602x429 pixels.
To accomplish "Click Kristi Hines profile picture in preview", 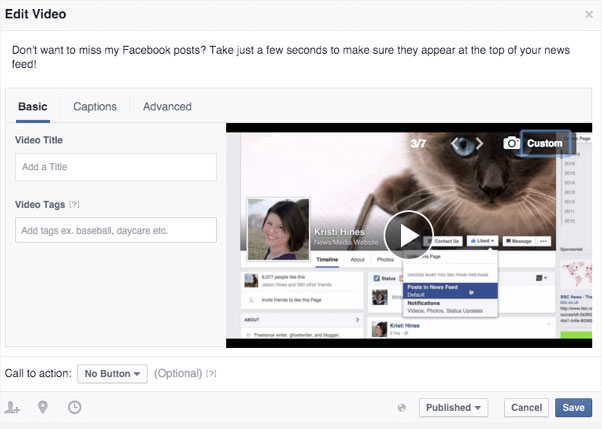I will coord(278,229).
